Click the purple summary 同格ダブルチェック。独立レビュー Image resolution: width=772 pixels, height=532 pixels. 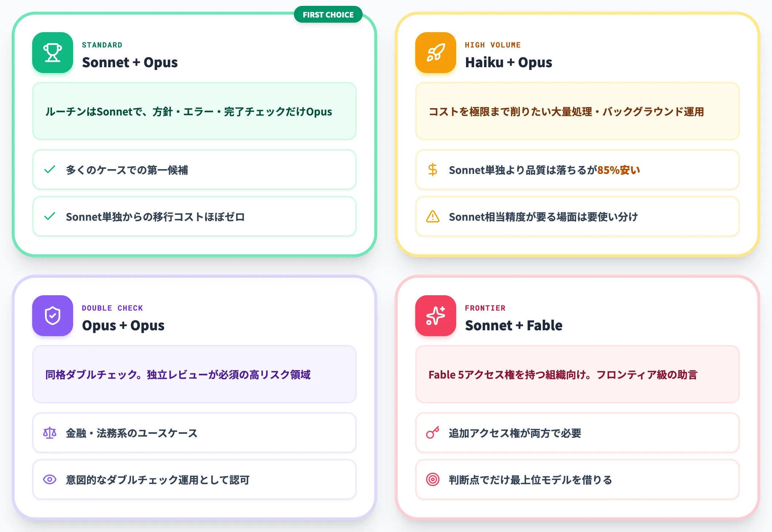click(x=194, y=374)
